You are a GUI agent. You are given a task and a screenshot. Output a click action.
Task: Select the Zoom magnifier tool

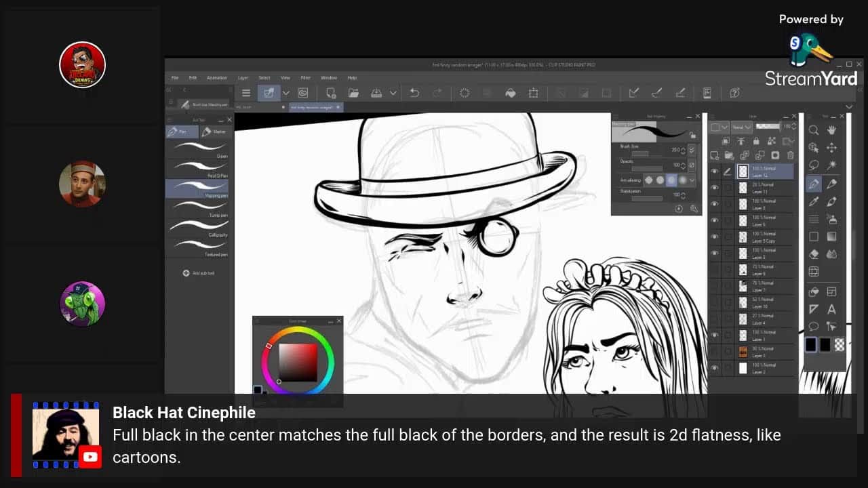point(814,130)
